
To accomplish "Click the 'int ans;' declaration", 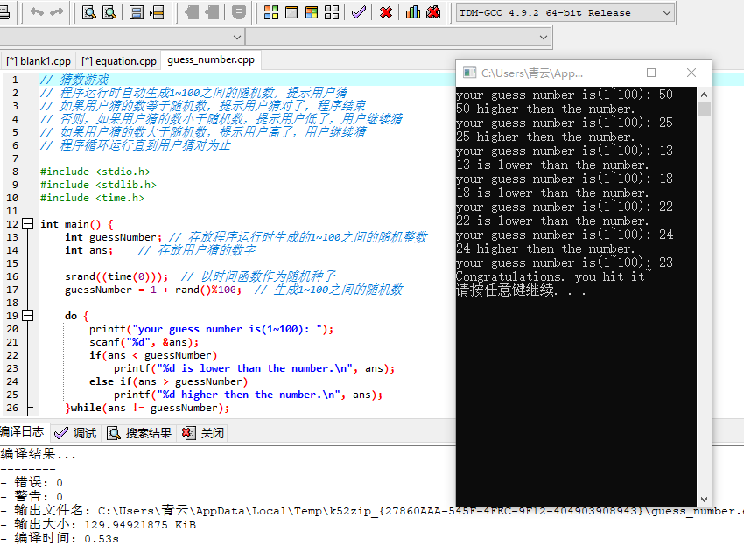I will 88,250.
